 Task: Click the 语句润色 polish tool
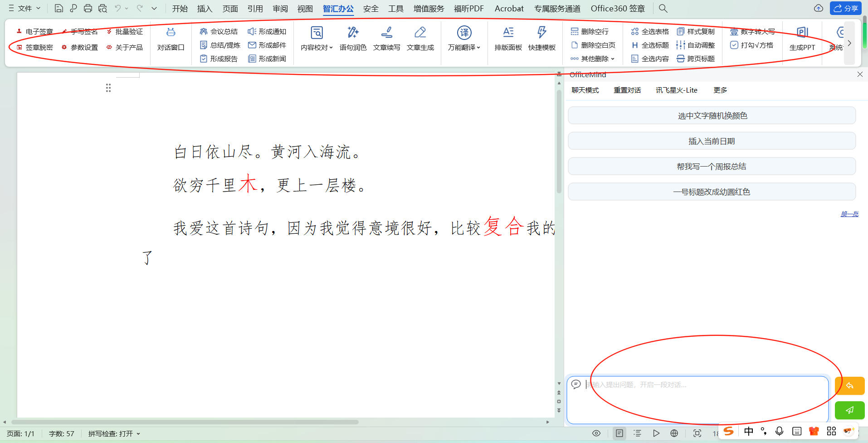tap(353, 33)
